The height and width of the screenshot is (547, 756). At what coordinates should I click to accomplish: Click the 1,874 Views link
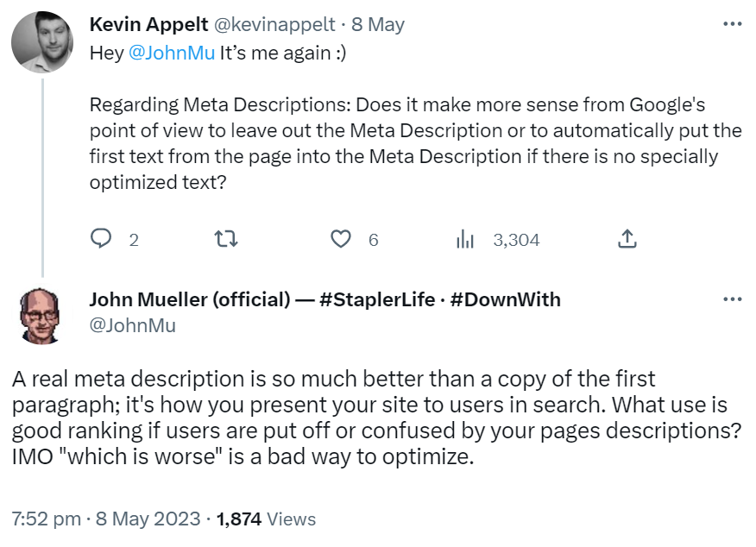(x=265, y=519)
